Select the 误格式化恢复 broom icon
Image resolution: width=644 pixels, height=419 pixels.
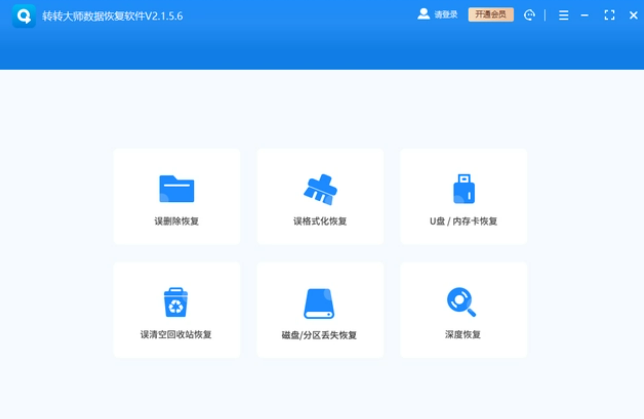click(320, 189)
